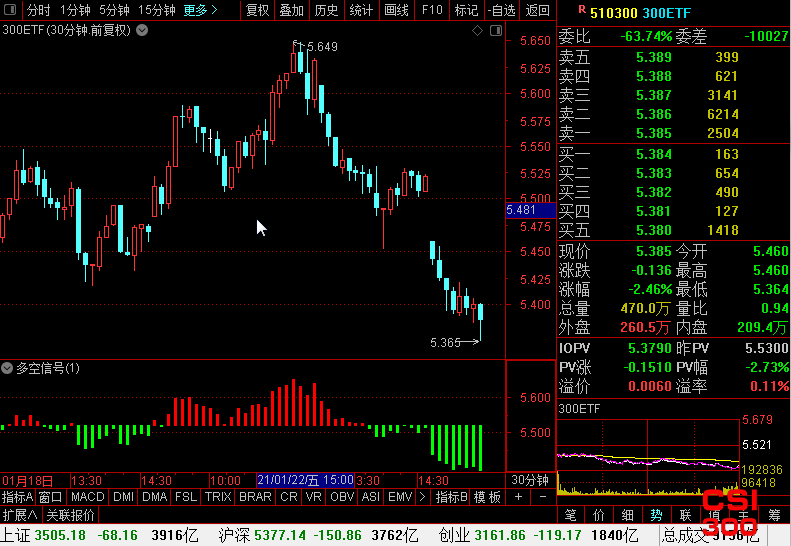This screenshot has height=546, width=791.
Task: Select the 笔 tick tab
Action: point(571,515)
